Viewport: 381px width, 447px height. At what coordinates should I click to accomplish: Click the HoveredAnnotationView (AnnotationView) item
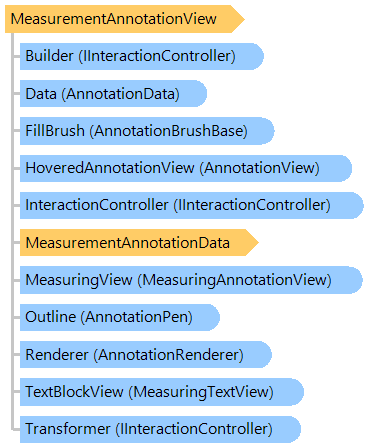tap(186, 168)
